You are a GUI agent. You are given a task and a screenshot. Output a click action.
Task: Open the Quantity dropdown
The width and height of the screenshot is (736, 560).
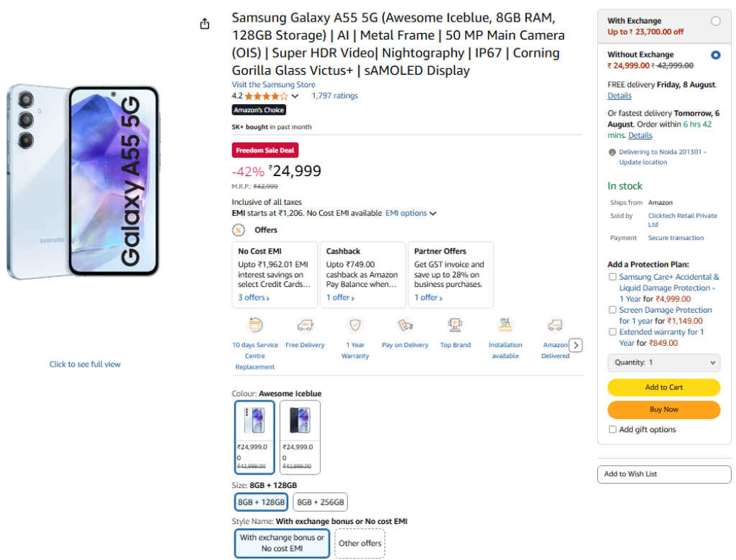tap(663, 362)
